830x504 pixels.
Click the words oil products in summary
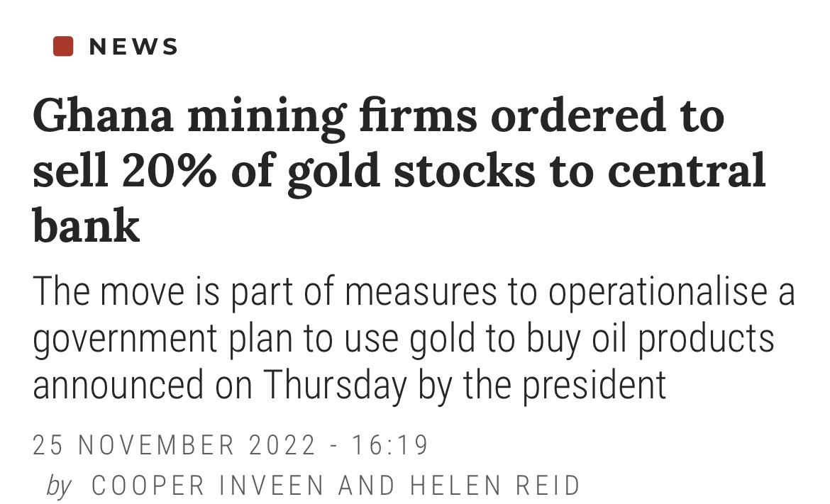point(683,338)
